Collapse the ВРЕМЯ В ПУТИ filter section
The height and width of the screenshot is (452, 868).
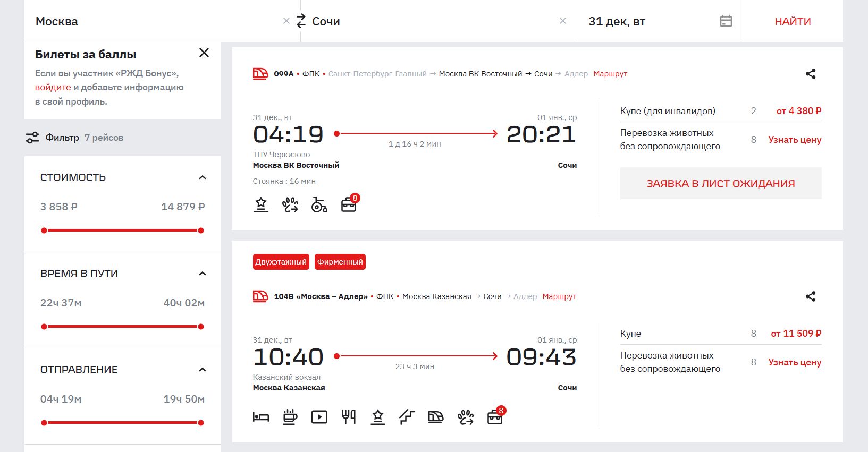[202, 274]
